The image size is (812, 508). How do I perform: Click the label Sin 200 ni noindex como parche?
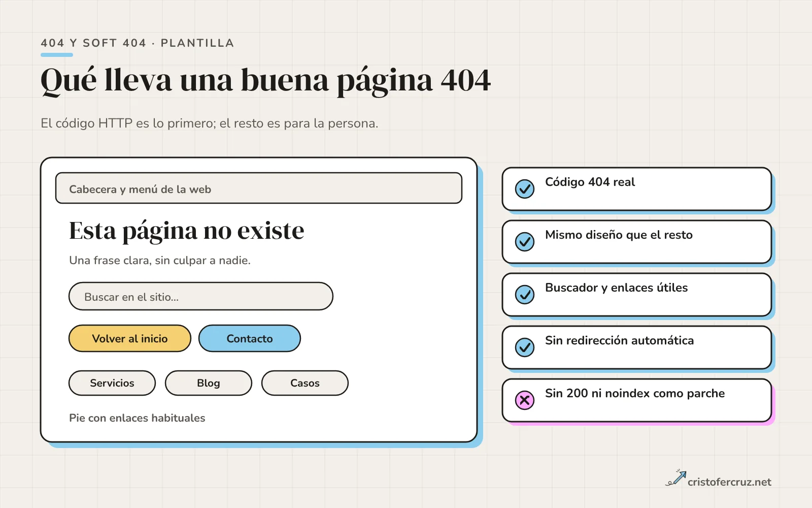(635, 393)
